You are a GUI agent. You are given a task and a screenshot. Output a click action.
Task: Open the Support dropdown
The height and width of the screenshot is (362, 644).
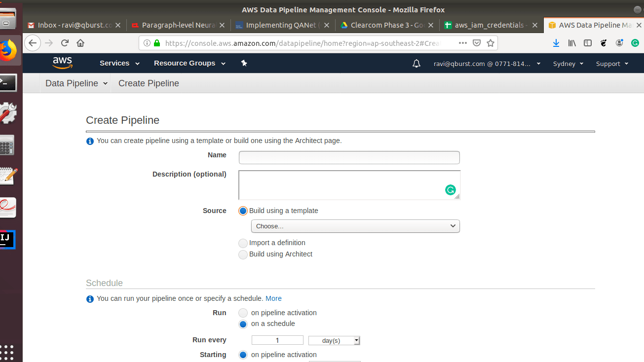[x=612, y=64]
